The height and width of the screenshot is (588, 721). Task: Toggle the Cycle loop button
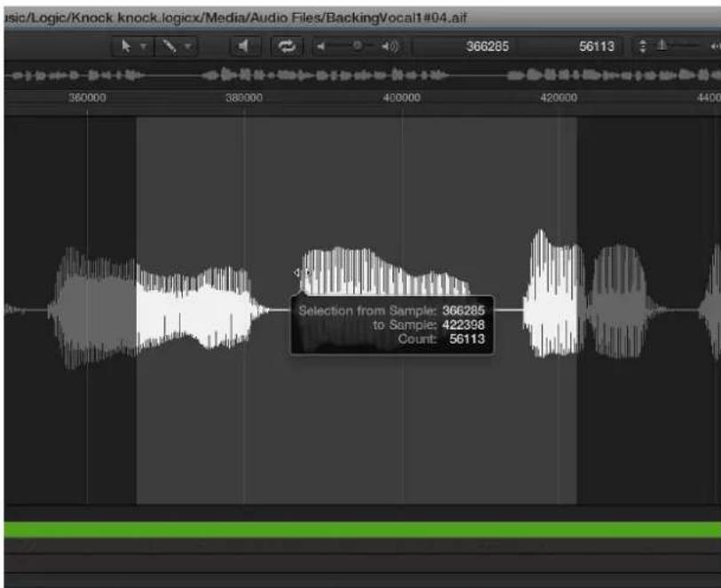287,46
